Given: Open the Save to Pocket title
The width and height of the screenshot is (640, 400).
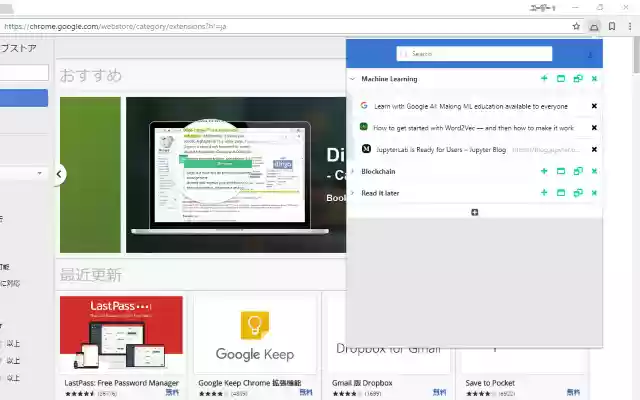Looking at the screenshot, I should coord(490,383).
